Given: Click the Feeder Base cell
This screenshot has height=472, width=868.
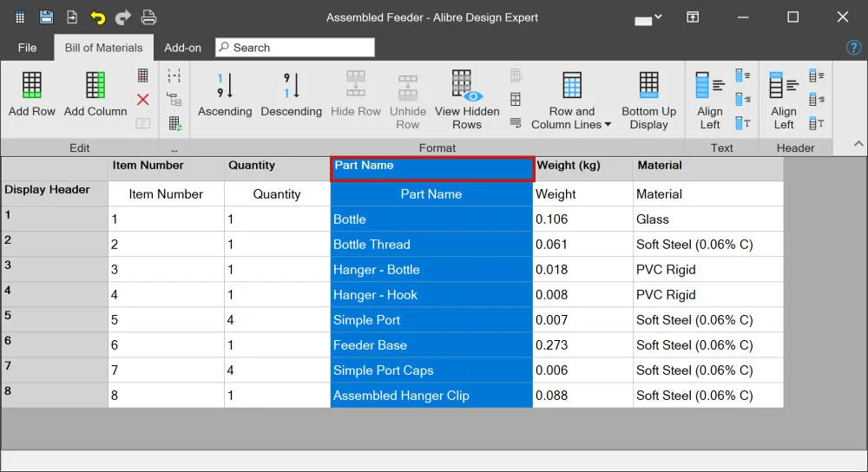Looking at the screenshot, I should tap(431, 344).
